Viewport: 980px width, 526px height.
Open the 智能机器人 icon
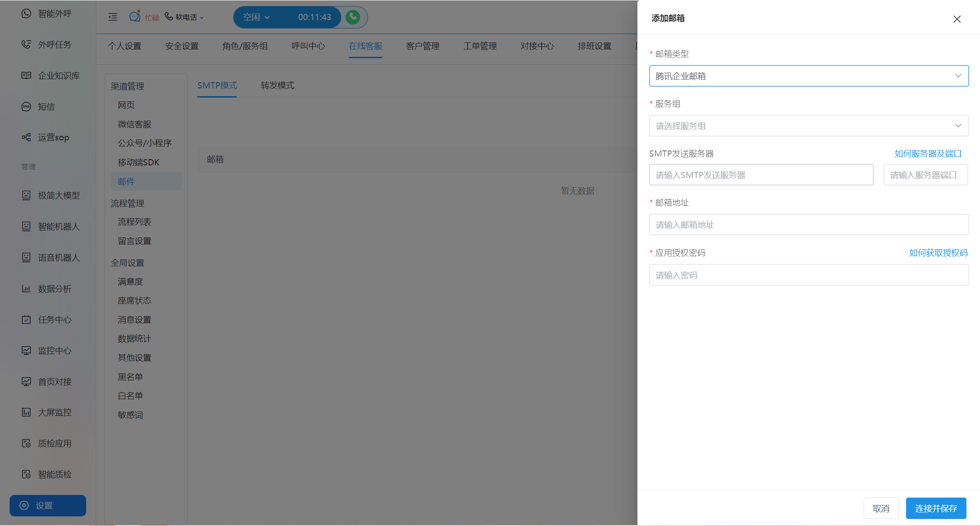26,226
